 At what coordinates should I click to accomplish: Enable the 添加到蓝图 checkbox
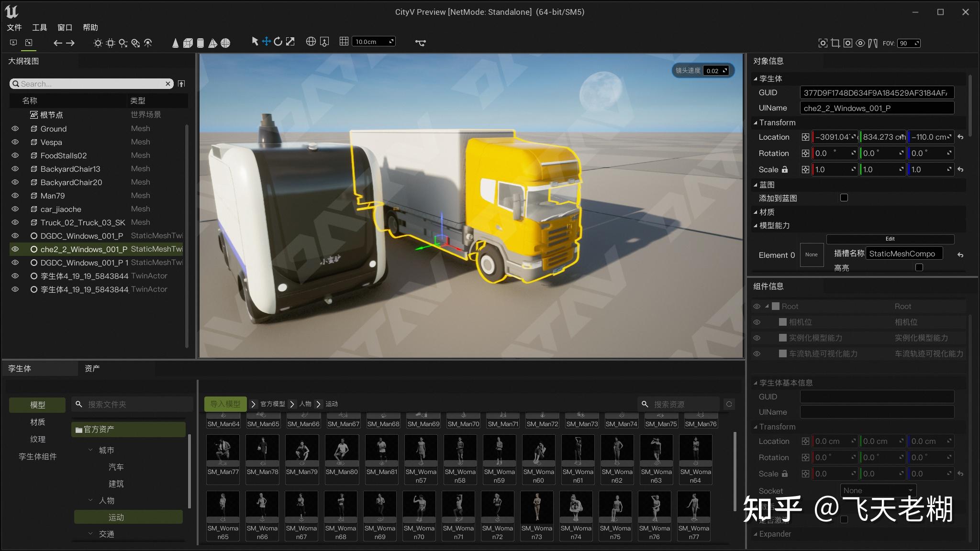tap(844, 198)
